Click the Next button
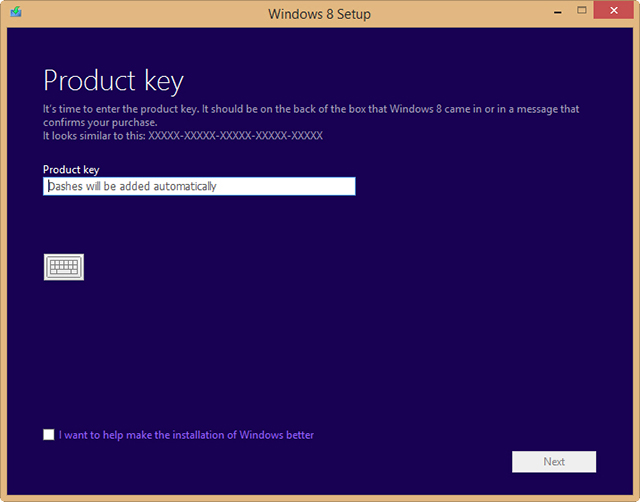This screenshot has width=640, height=502. point(554,462)
